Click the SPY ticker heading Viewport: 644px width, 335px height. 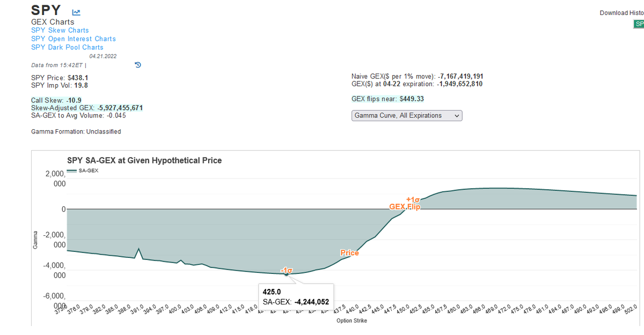[x=46, y=11]
